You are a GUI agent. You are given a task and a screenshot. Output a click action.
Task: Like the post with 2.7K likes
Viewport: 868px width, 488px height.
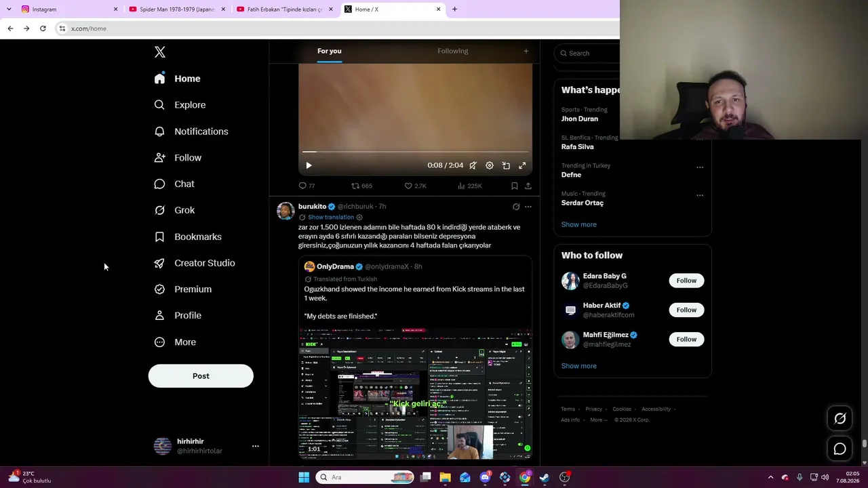415,186
